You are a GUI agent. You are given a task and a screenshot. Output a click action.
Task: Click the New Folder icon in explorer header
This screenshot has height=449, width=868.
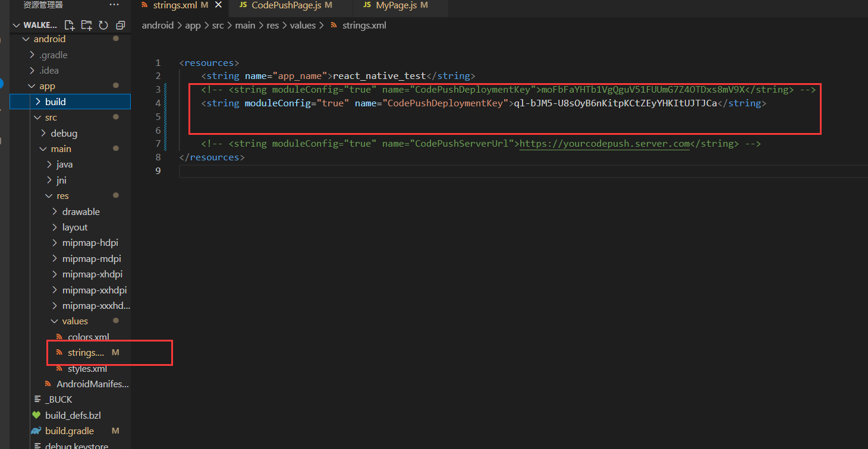[87, 25]
